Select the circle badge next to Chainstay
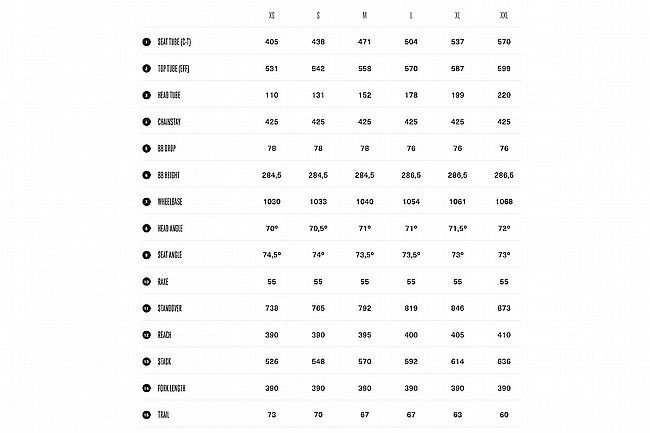Viewport: 650px width, 433px height. (x=146, y=122)
